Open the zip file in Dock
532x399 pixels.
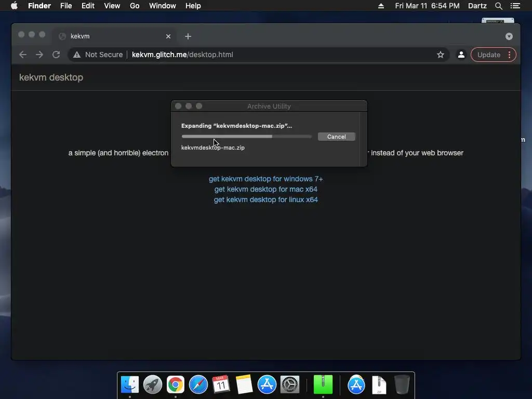pyautogui.click(x=379, y=385)
